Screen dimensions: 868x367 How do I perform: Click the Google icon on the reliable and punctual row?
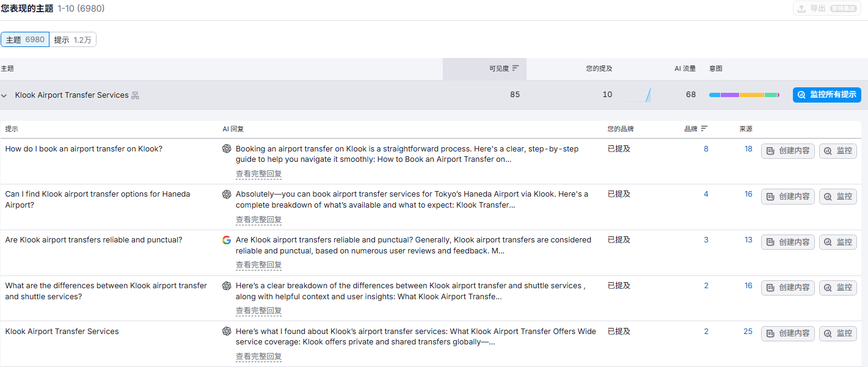pyautogui.click(x=227, y=240)
